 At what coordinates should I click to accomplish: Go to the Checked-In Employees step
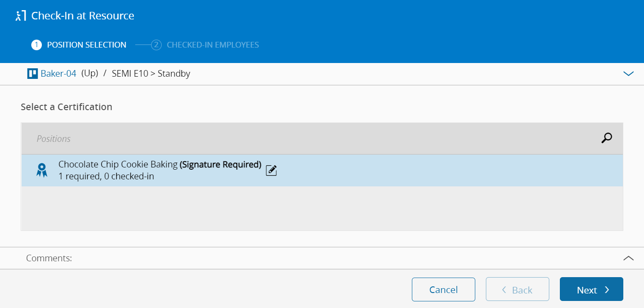pos(213,45)
